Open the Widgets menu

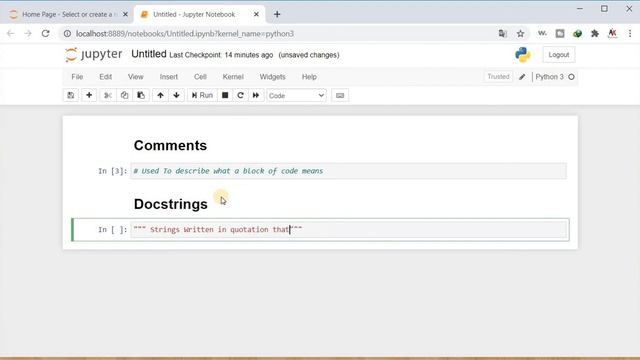click(x=272, y=77)
